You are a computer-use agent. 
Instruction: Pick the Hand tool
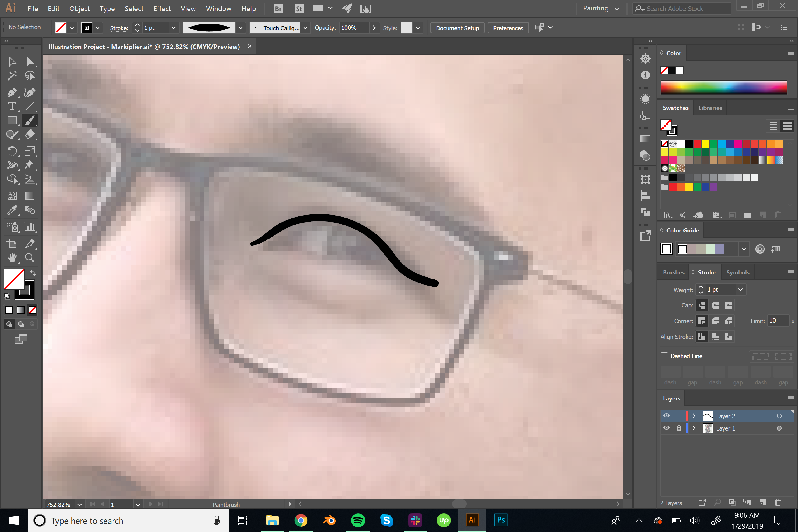[x=12, y=258]
